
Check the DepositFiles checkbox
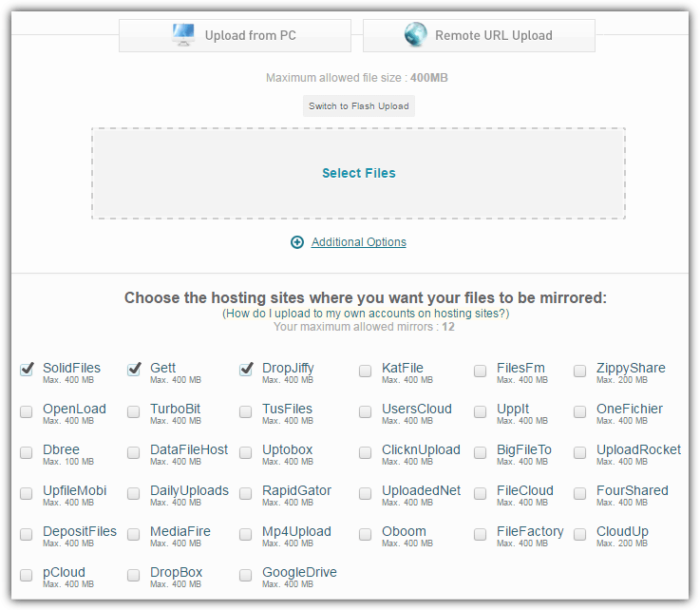tap(27, 534)
